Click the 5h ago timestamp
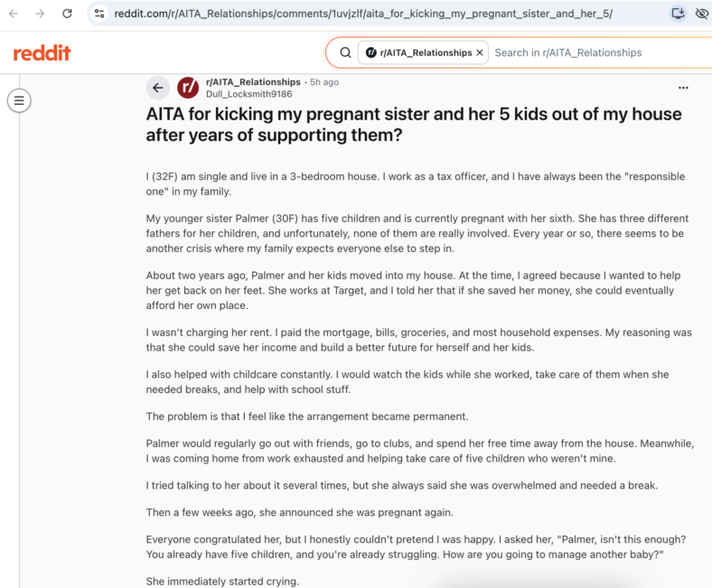Screen dimensions: 712x588 pos(324,82)
